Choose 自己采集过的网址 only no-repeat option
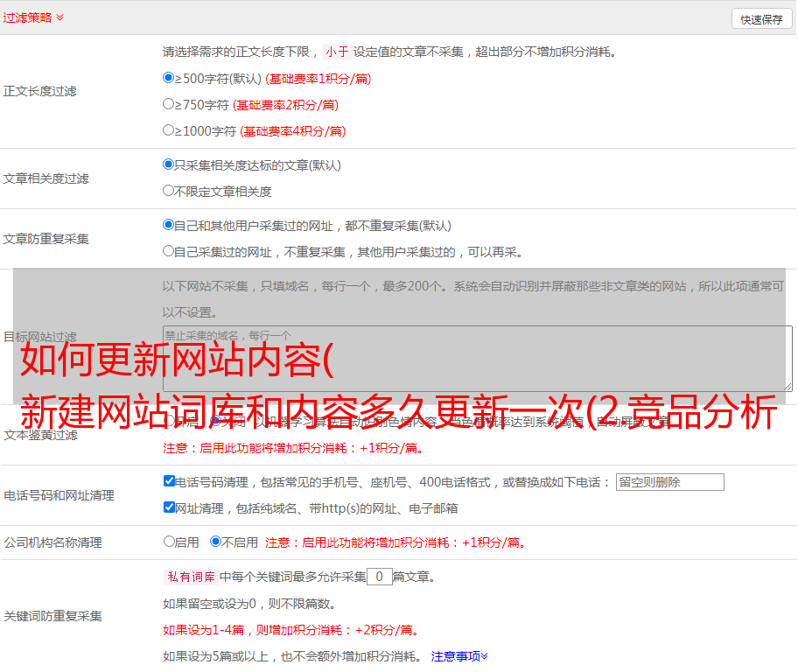 coord(169,251)
